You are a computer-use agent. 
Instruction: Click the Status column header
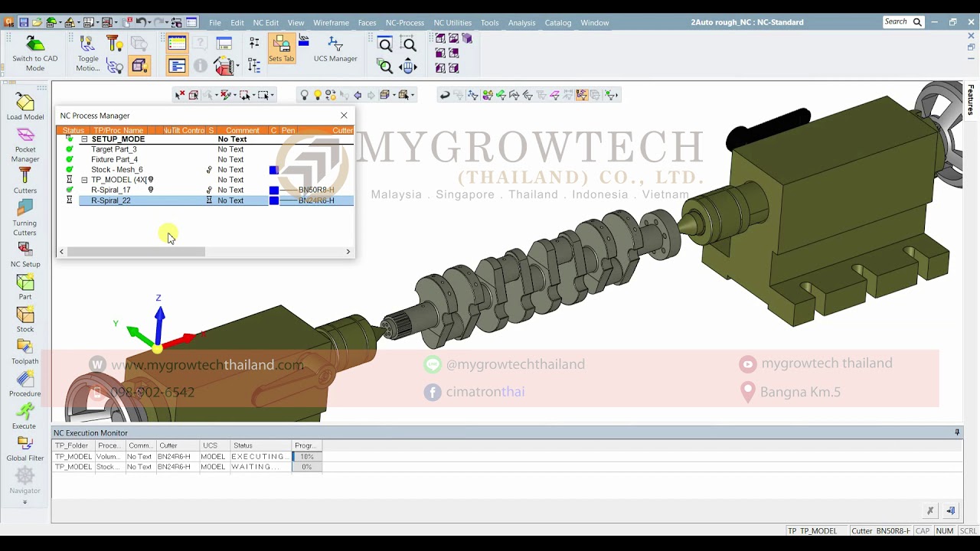[73, 130]
